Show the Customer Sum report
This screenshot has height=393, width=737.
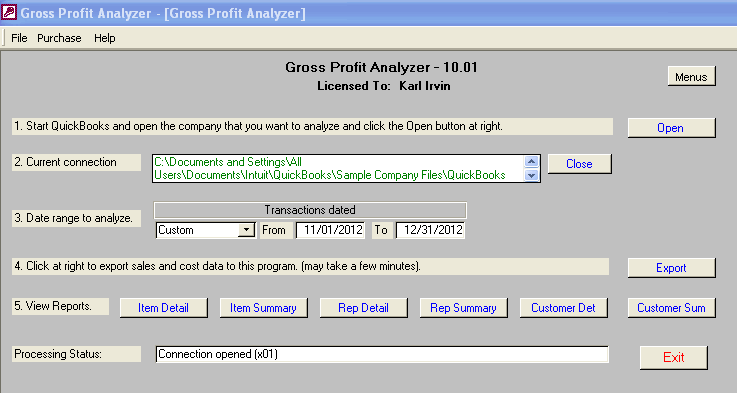(671, 308)
